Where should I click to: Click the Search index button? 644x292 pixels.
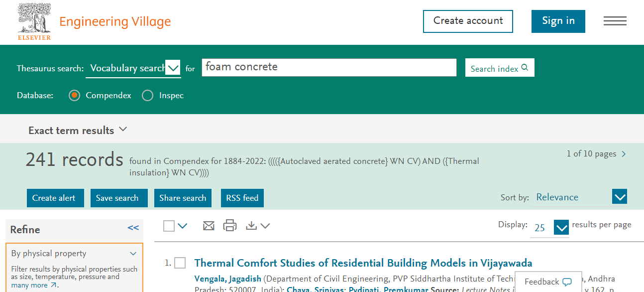tap(499, 68)
